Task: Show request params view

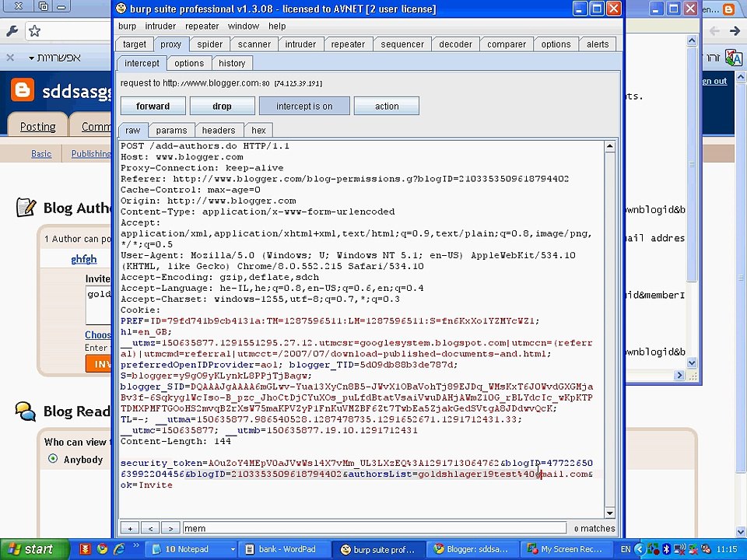Action: tap(171, 131)
